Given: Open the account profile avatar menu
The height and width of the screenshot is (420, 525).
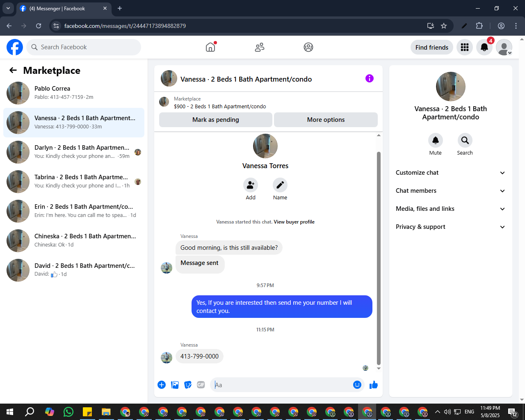Looking at the screenshot, I should (x=504, y=47).
